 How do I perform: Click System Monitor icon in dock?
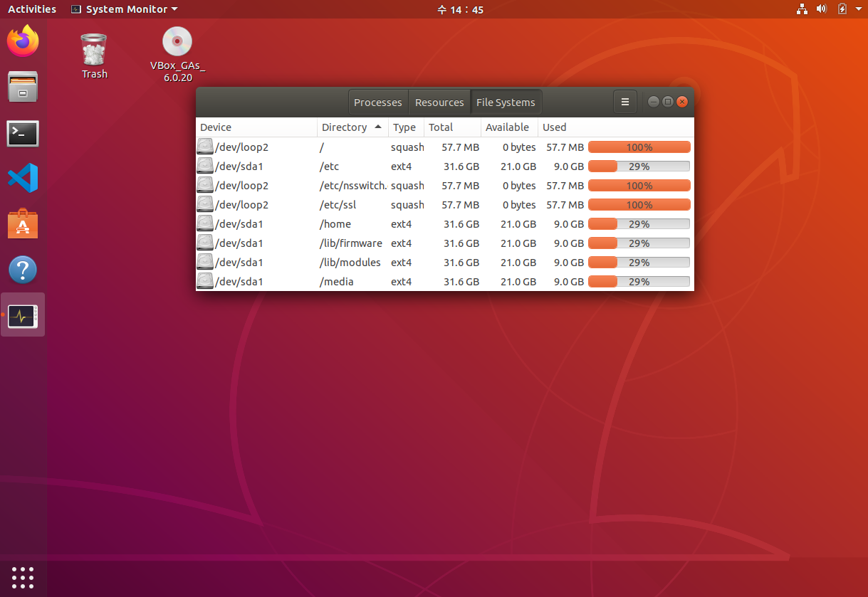pyautogui.click(x=23, y=316)
